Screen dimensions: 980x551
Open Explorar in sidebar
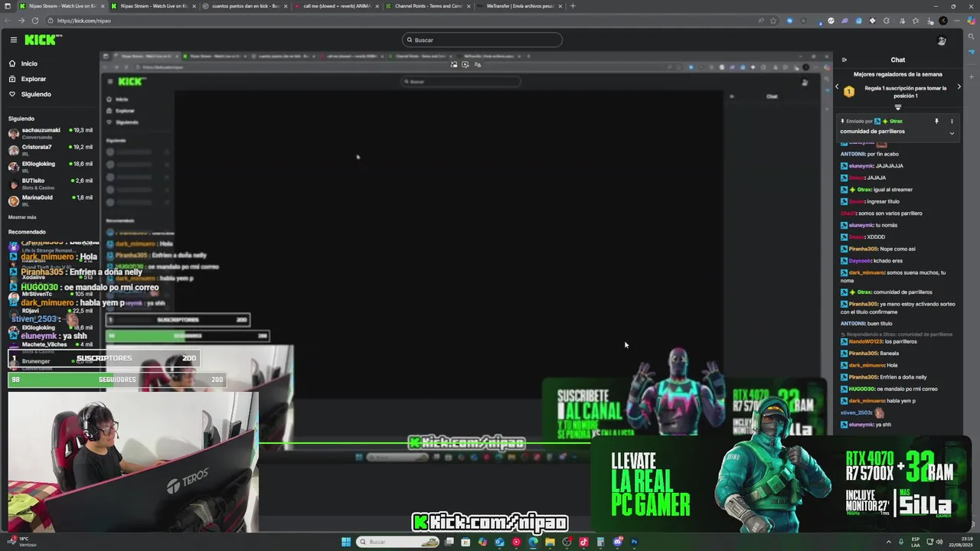[34, 79]
